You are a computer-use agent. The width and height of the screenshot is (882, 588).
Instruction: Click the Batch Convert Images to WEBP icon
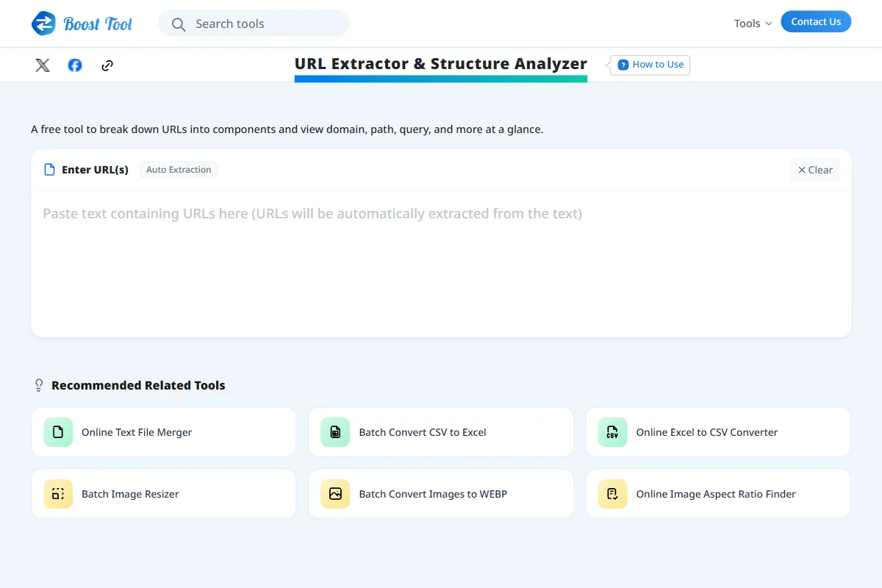pyautogui.click(x=335, y=494)
